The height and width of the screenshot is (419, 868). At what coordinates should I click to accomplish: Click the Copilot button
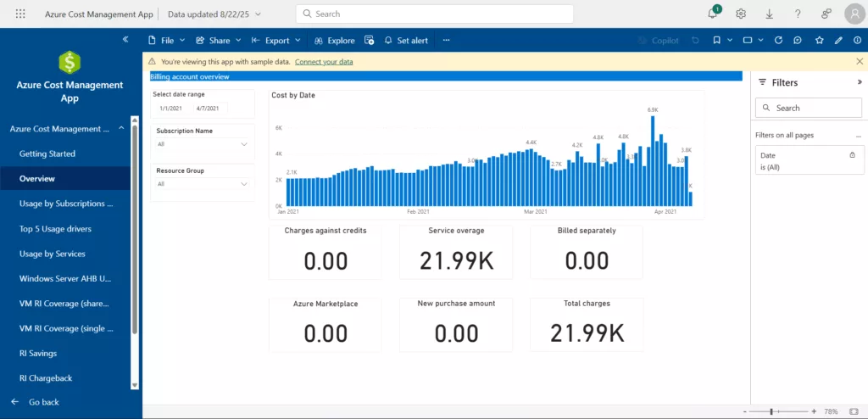tap(658, 41)
